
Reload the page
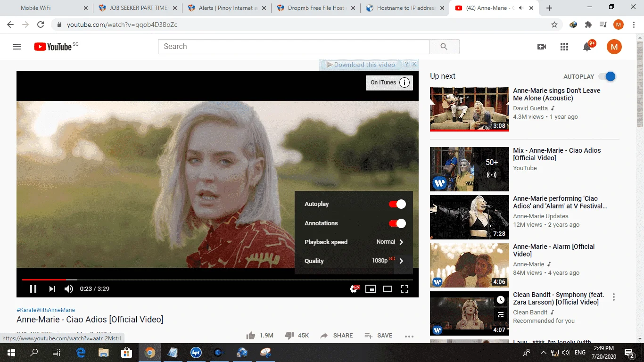tap(41, 25)
